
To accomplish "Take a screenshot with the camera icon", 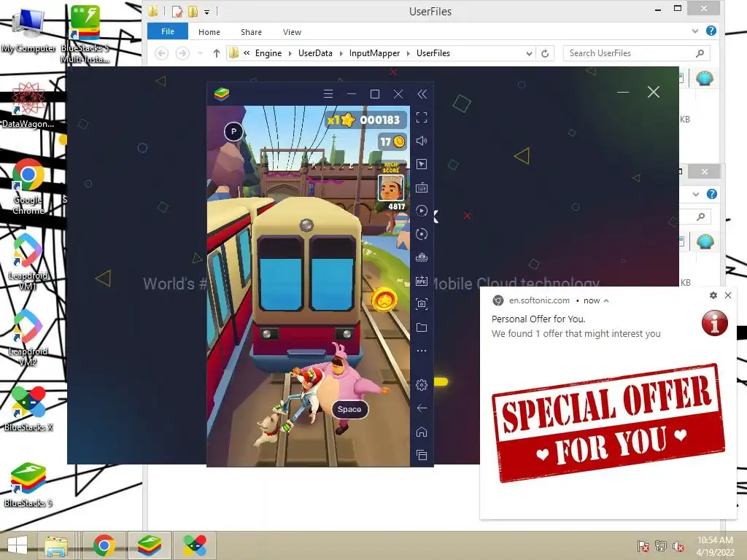I will tap(422, 304).
